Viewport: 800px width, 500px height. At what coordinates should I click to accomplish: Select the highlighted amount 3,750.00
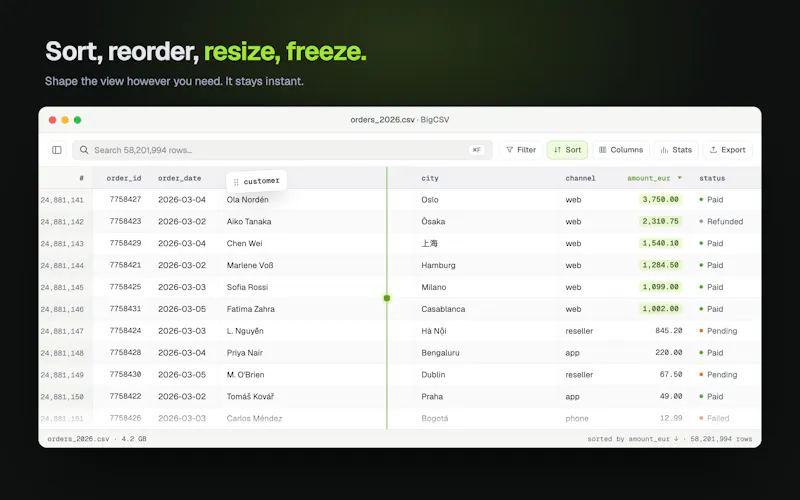click(x=660, y=199)
